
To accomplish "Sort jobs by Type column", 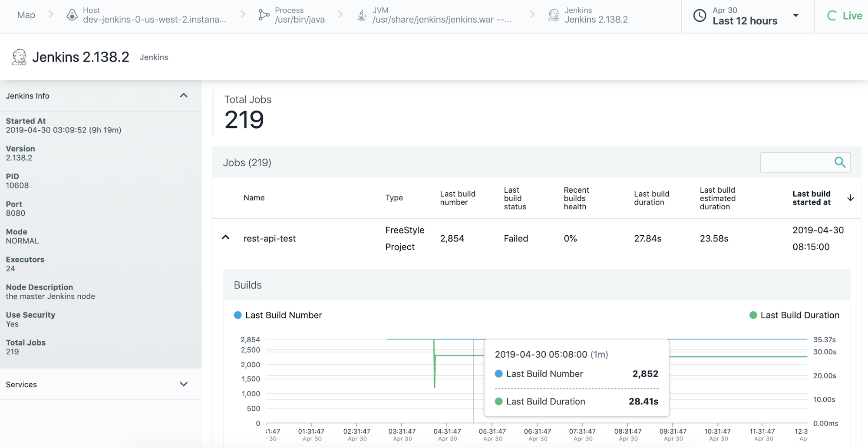I will tap(394, 198).
